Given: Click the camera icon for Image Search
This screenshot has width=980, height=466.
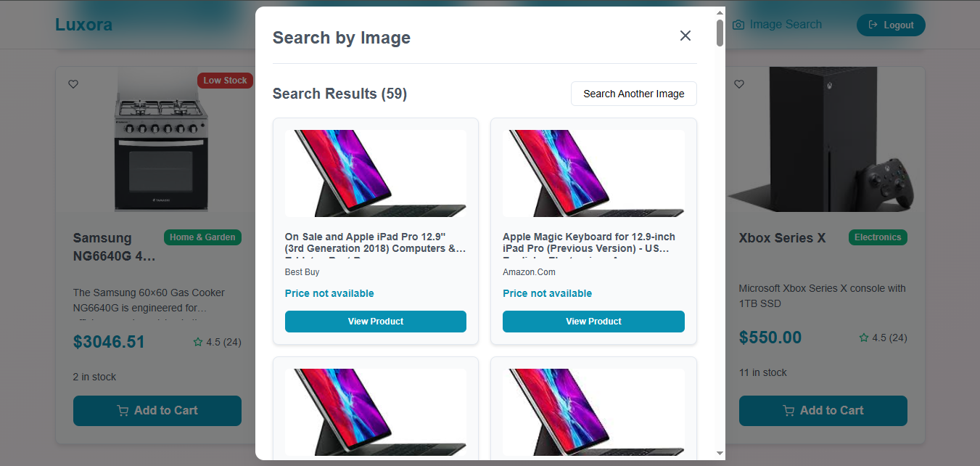Looking at the screenshot, I should [x=738, y=25].
